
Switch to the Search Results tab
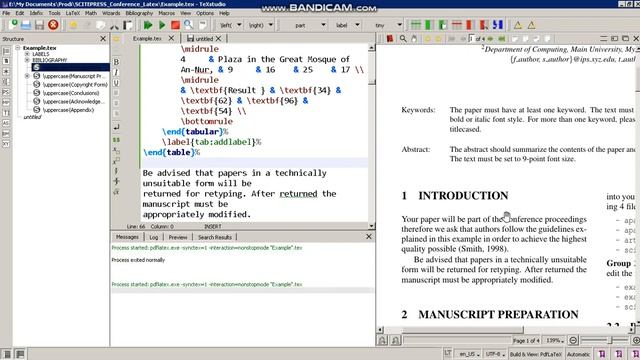click(215, 237)
